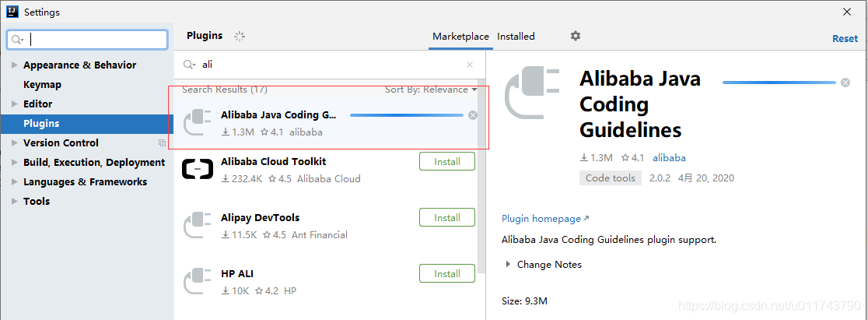This screenshot has width=868, height=320.
Task: Select the HP ALI plugin title
Action: point(237,273)
